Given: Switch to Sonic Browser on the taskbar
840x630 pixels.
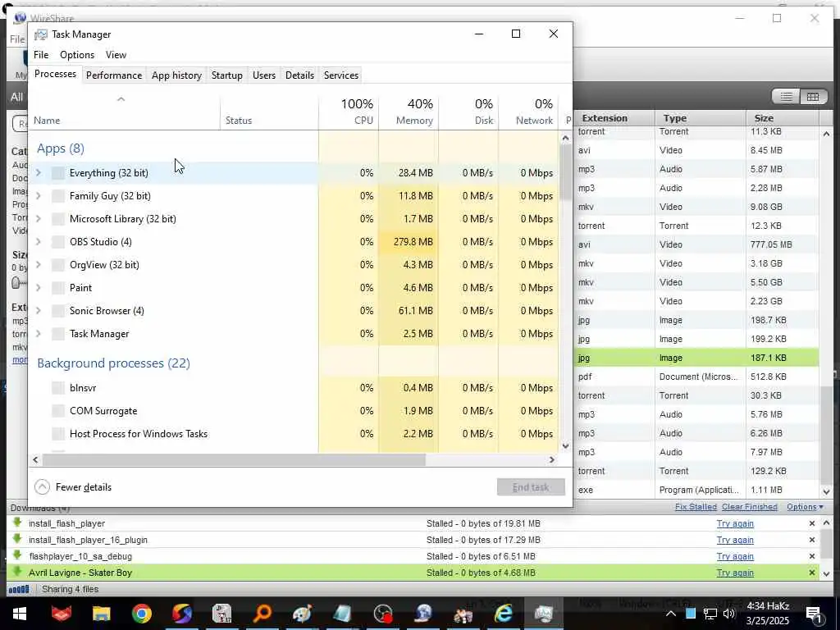Looking at the screenshot, I should [x=181, y=614].
